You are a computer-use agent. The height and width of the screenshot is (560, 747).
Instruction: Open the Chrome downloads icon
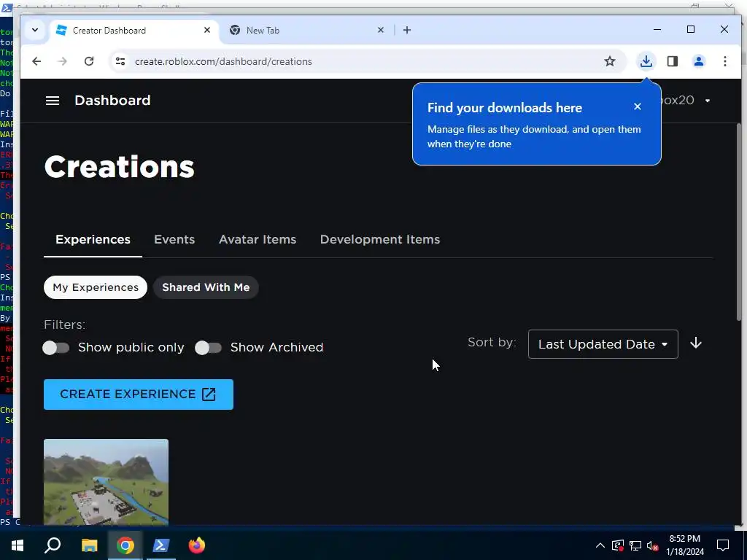(646, 61)
